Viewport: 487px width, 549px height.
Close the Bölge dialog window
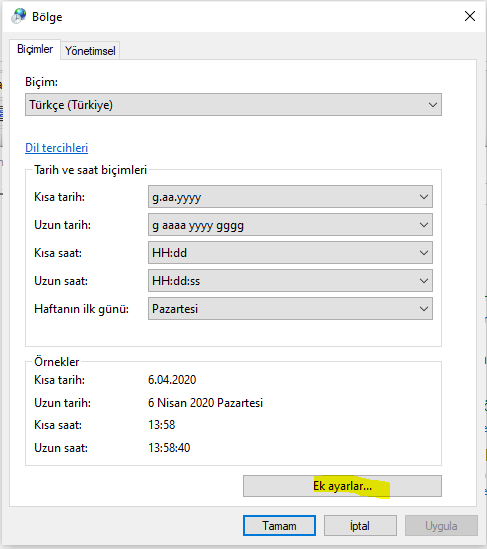[x=469, y=16]
